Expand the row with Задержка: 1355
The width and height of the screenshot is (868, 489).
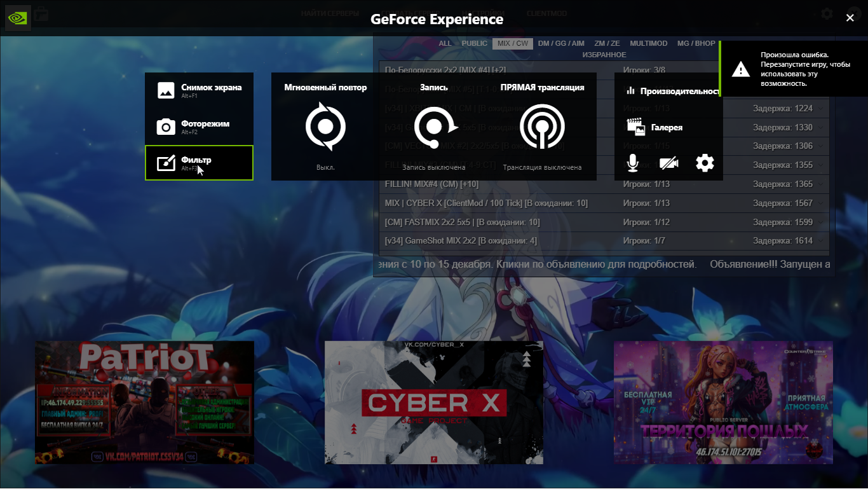(822, 165)
